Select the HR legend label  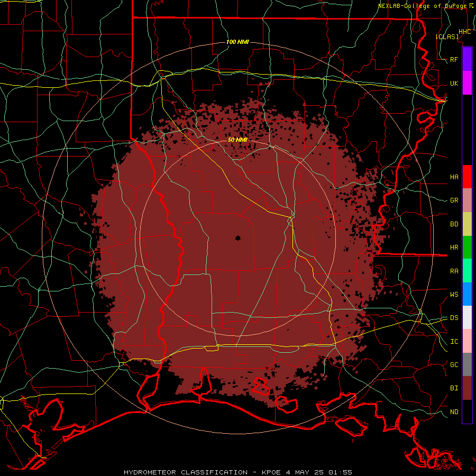454,248
